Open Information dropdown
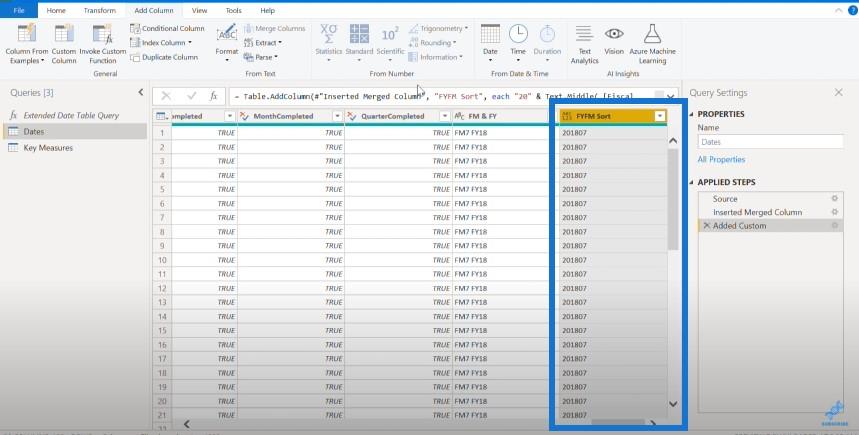The height and width of the screenshot is (435, 859). pyautogui.click(x=436, y=57)
